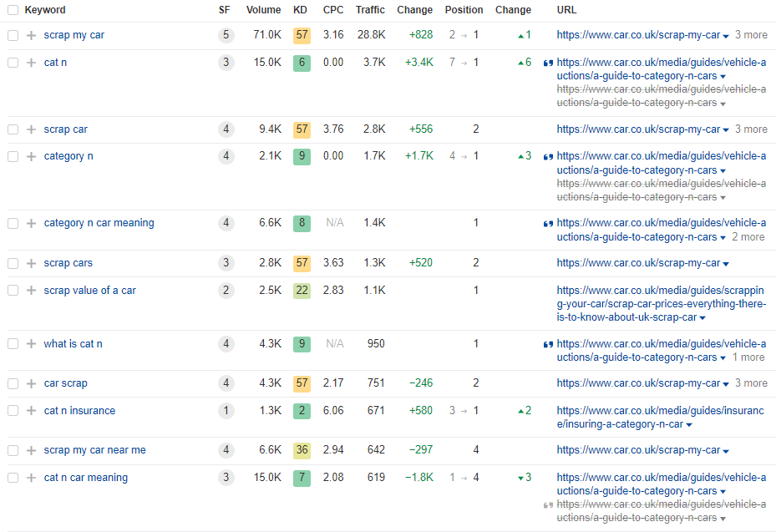
Task: Sort table by Keyword column header
Action: click(x=45, y=10)
